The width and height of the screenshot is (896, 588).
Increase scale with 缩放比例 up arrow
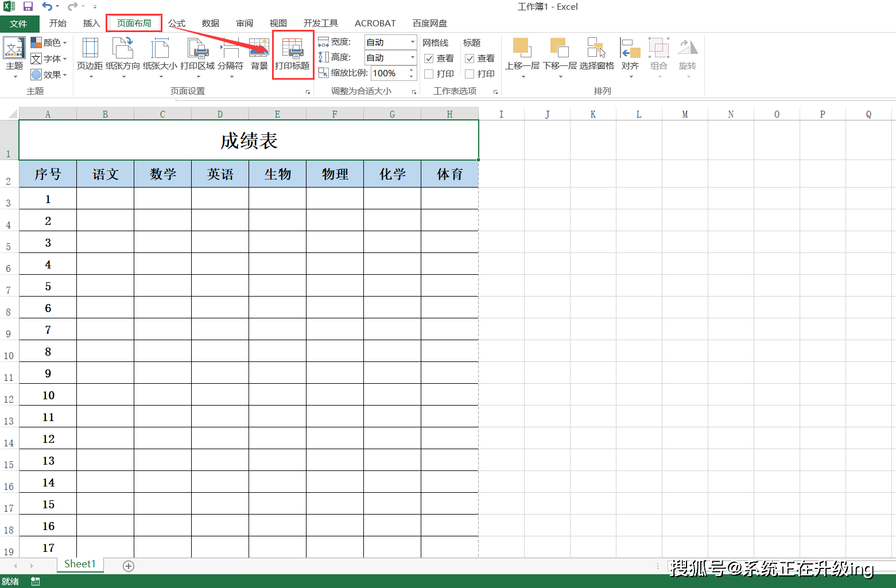pos(412,69)
